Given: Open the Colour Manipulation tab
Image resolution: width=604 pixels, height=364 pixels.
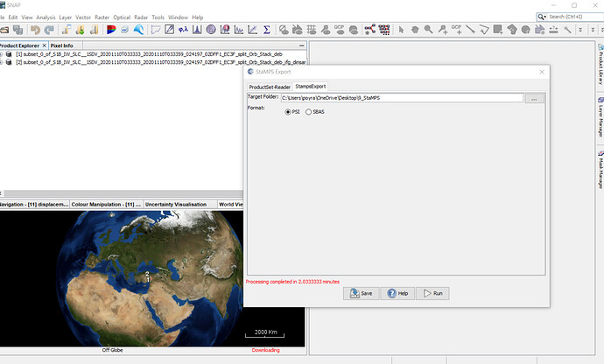Looking at the screenshot, I should tap(106, 204).
